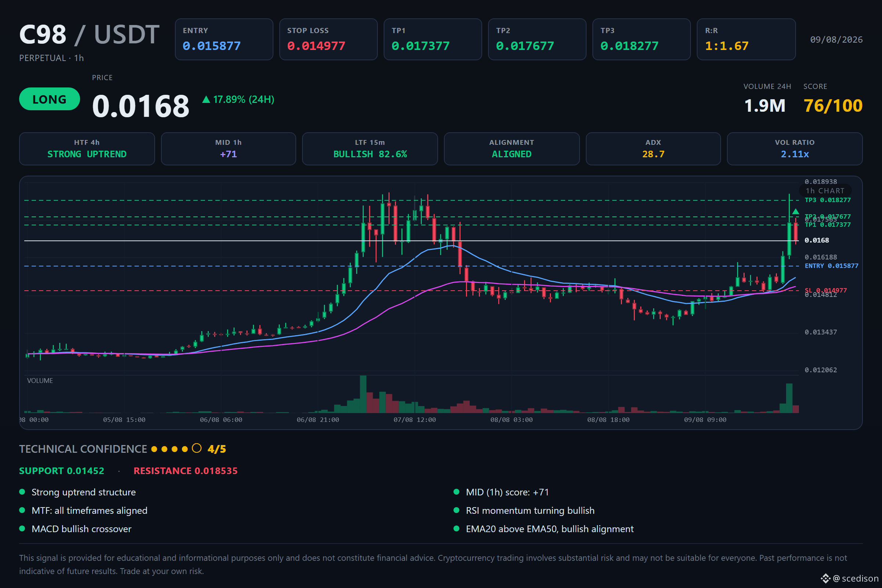
Task: Click the 0.018938 price axis label
Action: coord(821,182)
